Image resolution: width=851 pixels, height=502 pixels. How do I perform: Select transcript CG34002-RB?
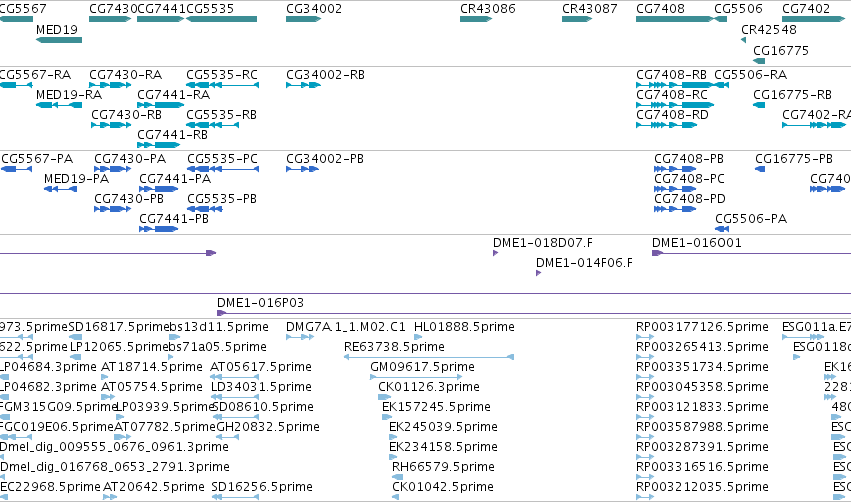[303, 85]
